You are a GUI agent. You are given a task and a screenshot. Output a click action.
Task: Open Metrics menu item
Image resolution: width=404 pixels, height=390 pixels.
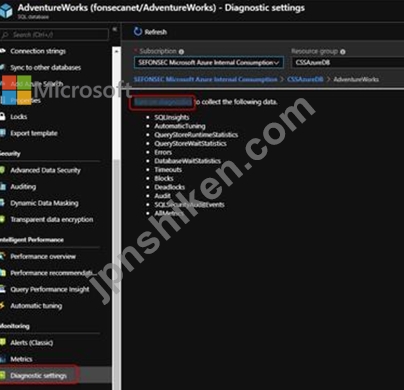tap(21, 359)
